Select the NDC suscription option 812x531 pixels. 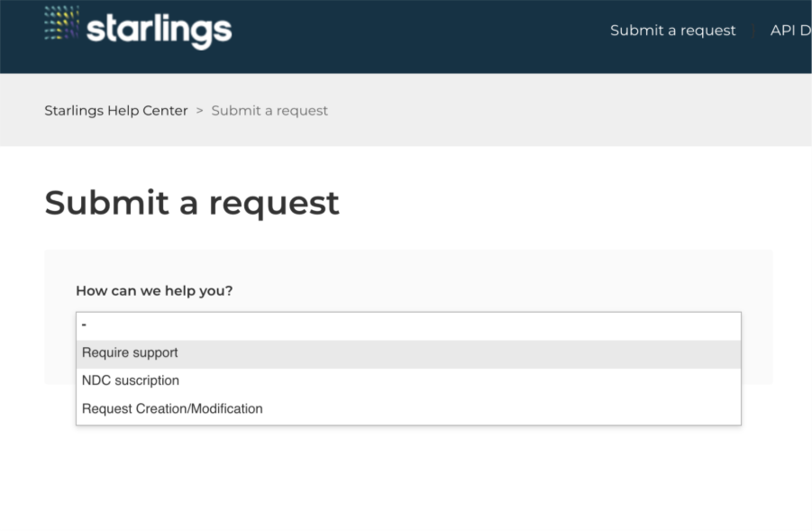coord(131,381)
